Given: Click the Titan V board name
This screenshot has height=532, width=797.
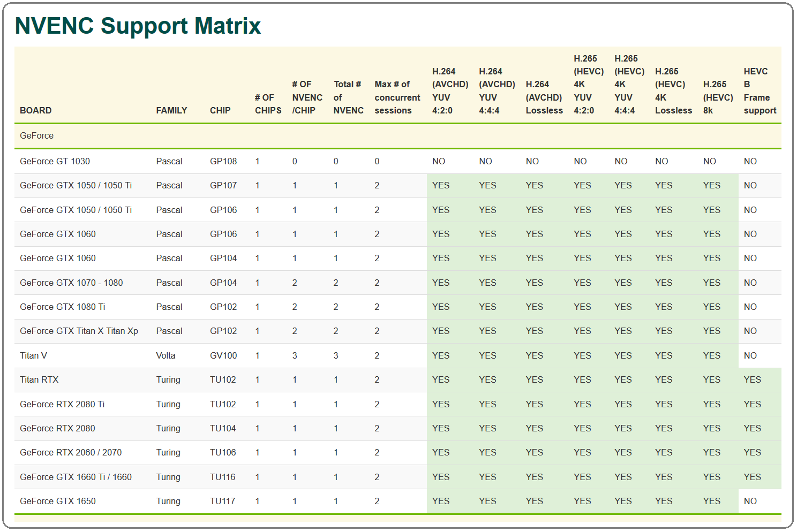Looking at the screenshot, I should click(x=33, y=355).
